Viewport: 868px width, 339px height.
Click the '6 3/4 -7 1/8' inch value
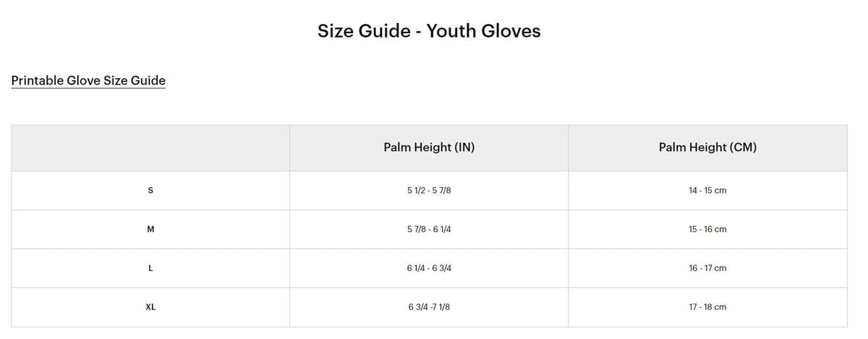[x=429, y=307]
